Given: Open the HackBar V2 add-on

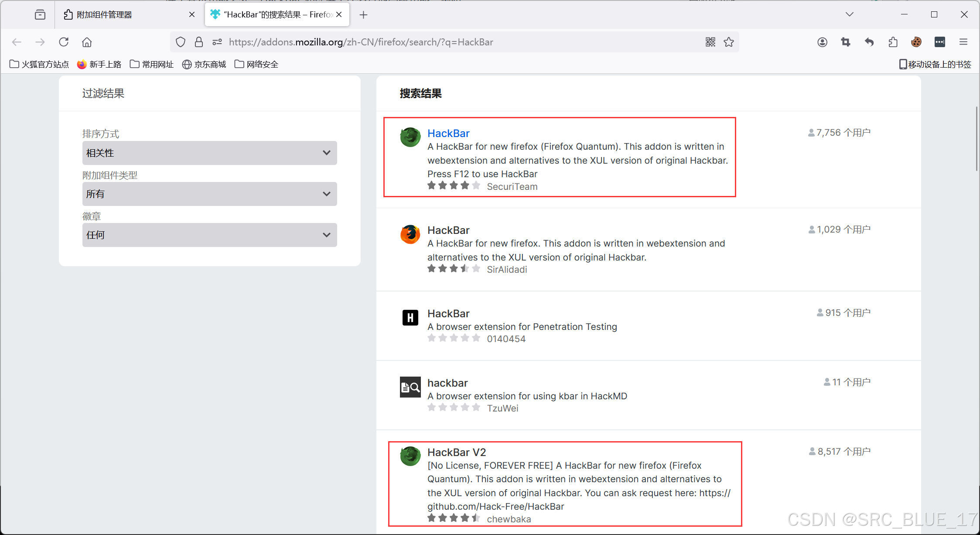Looking at the screenshot, I should coord(457,452).
